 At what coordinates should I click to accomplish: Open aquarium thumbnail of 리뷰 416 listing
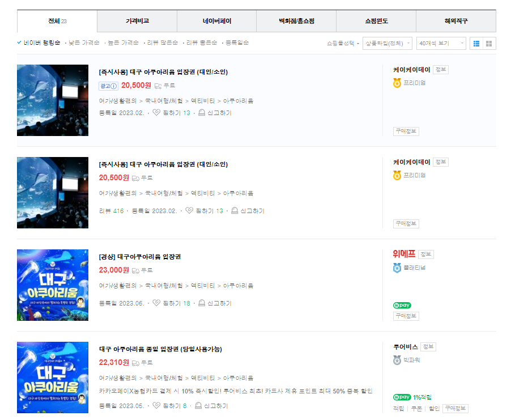click(x=53, y=193)
